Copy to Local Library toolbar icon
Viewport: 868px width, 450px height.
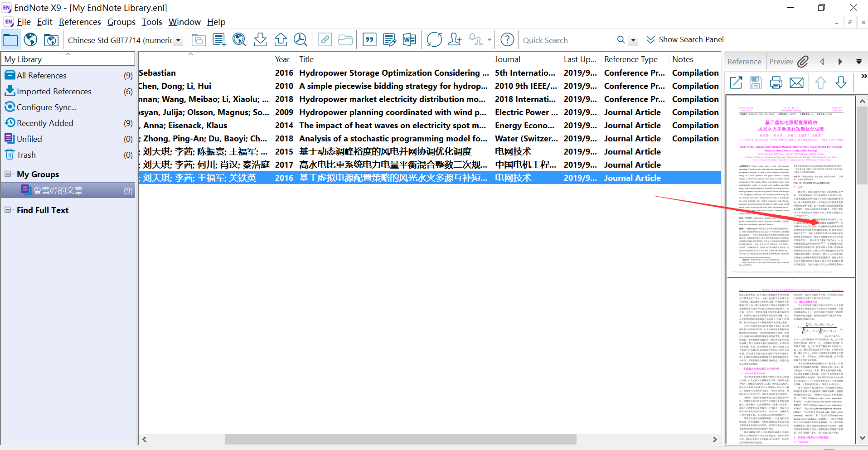pyautogui.click(x=198, y=40)
